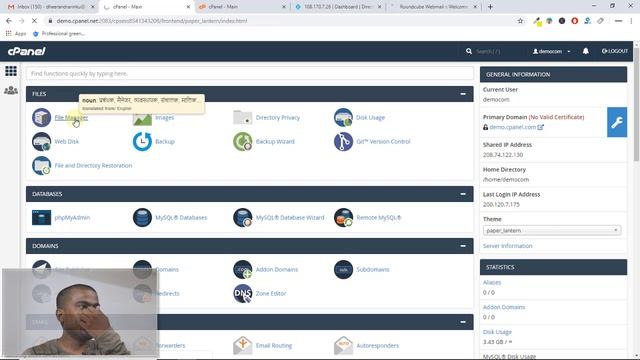This screenshot has height=360, width=640.
Task: Open User Manager sidebar icon
Action: click(11, 90)
